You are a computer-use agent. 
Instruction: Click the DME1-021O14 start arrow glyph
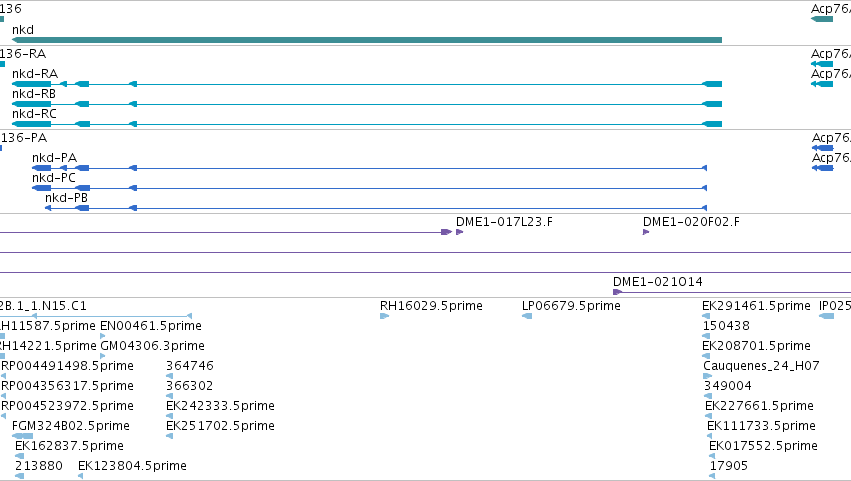[x=617, y=292]
